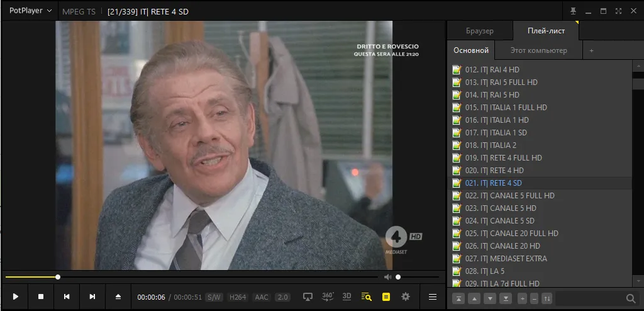This screenshot has width=644, height=311.
Task: Select 025. IT| CANALE 20 FULL HD
Action: coord(540,233)
